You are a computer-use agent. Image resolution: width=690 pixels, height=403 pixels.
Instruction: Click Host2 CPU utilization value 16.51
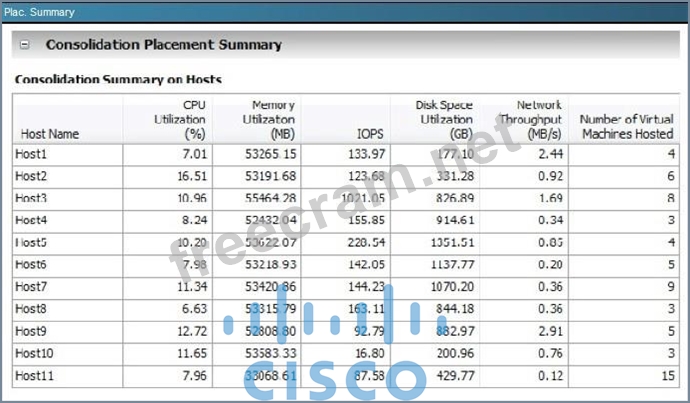[x=191, y=176]
